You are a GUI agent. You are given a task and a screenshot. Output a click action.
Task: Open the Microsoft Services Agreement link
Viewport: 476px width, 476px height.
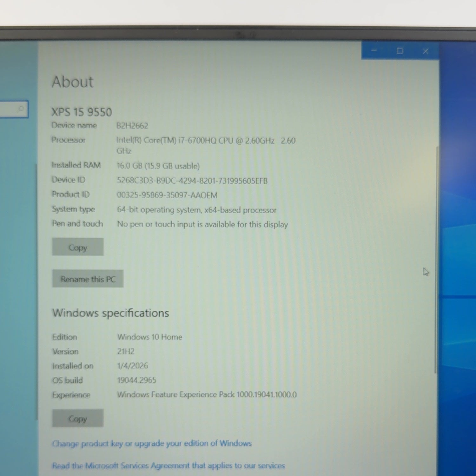coord(169,466)
